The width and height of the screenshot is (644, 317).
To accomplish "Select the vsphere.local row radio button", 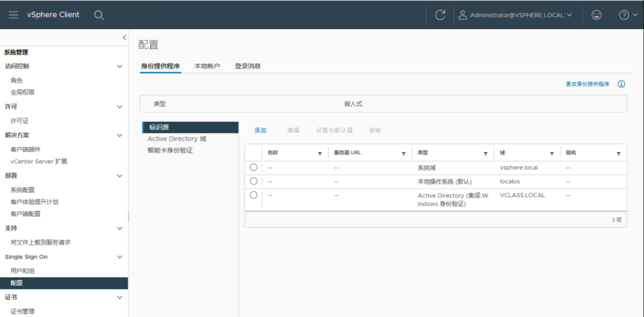I will pyautogui.click(x=253, y=167).
